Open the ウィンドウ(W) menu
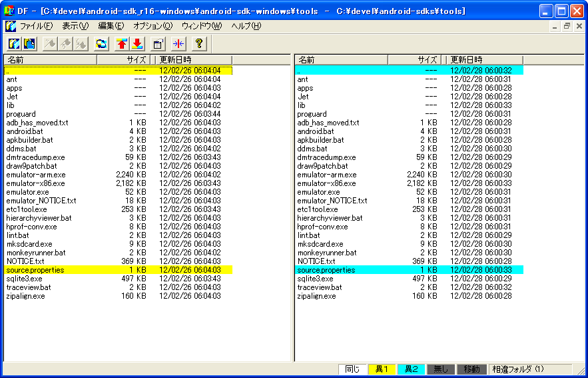Image resolution: width=588 pixels, height=378 pixels. [x=202, y=26]
